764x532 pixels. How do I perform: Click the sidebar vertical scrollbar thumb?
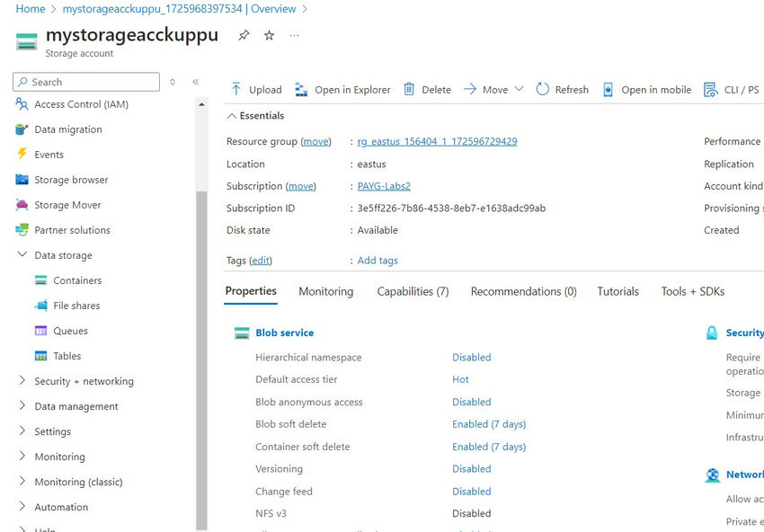coord(201,360)
